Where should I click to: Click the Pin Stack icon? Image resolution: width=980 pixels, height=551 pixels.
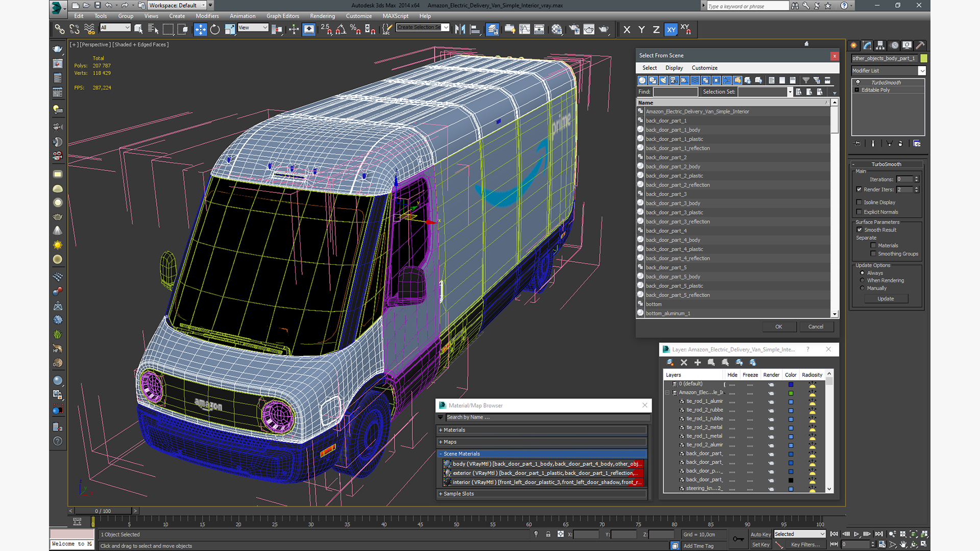[x=857, y=143]
